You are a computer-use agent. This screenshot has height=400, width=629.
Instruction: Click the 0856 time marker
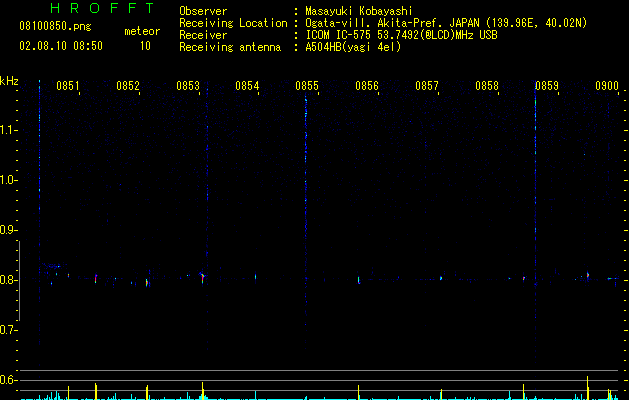click(367, 86)
